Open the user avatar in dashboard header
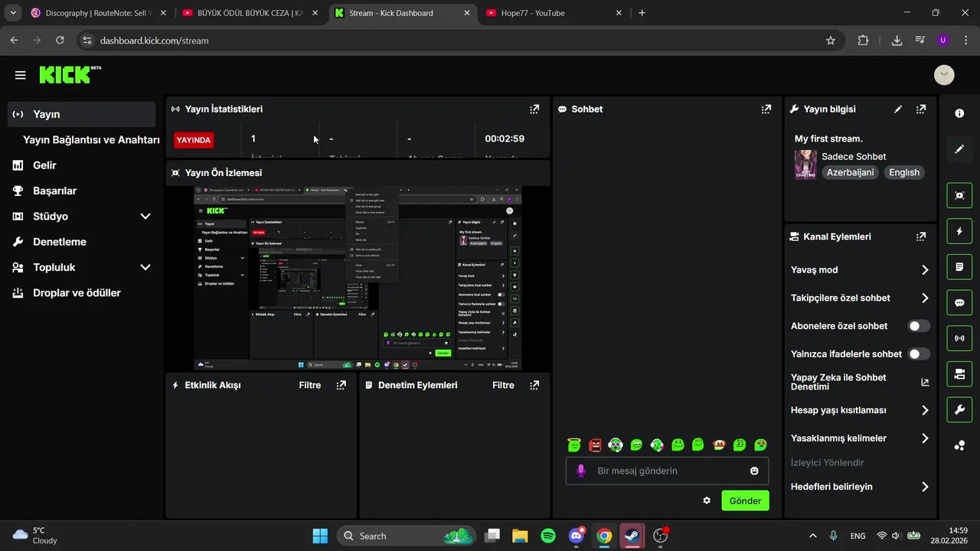Screen dimensions: 980x551 pos(944,75)
